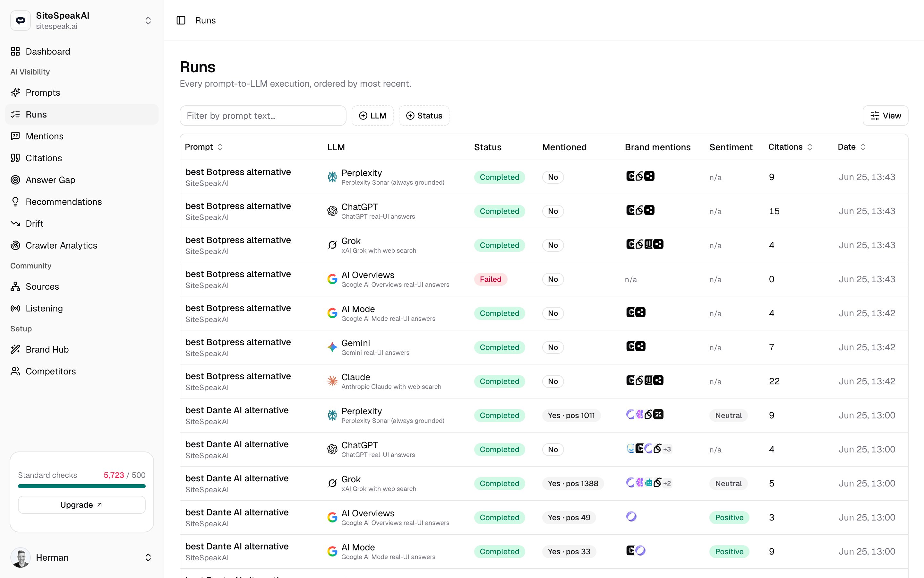Image resolution: width=924 pixels, height=578 pixels.
Task: Click Claude icon in Botpress row
Action: [332, 381]
